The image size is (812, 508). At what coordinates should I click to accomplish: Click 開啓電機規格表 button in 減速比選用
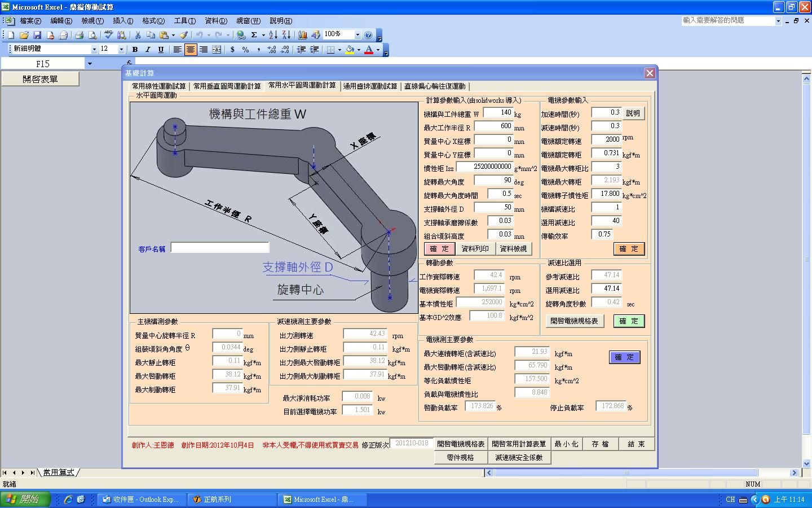[574, 321]
